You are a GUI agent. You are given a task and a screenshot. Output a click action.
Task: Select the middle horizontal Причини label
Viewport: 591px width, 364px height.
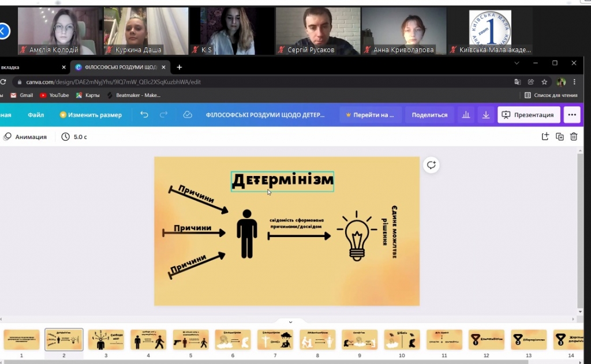192,228
